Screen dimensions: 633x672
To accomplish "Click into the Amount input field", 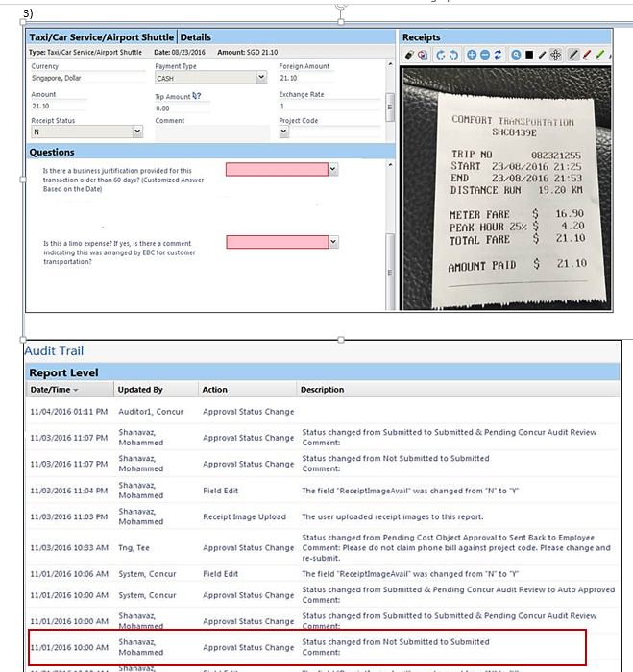I will 58,107.
